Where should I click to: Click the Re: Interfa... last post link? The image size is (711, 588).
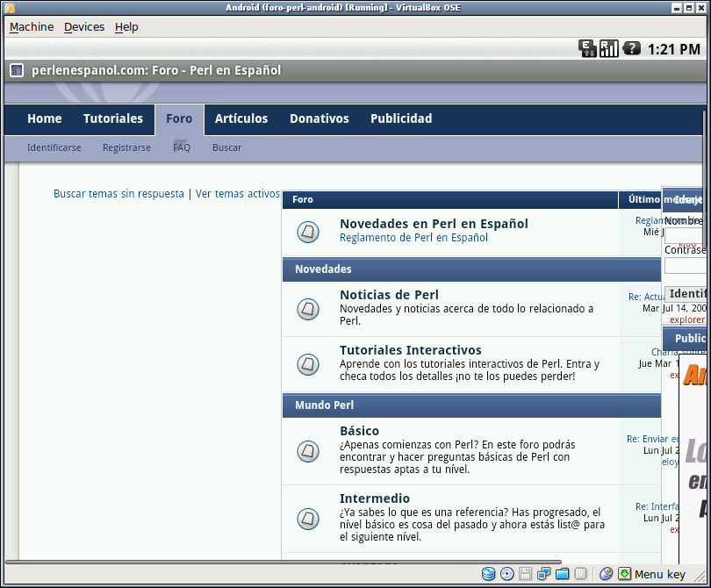pos(657,506)
